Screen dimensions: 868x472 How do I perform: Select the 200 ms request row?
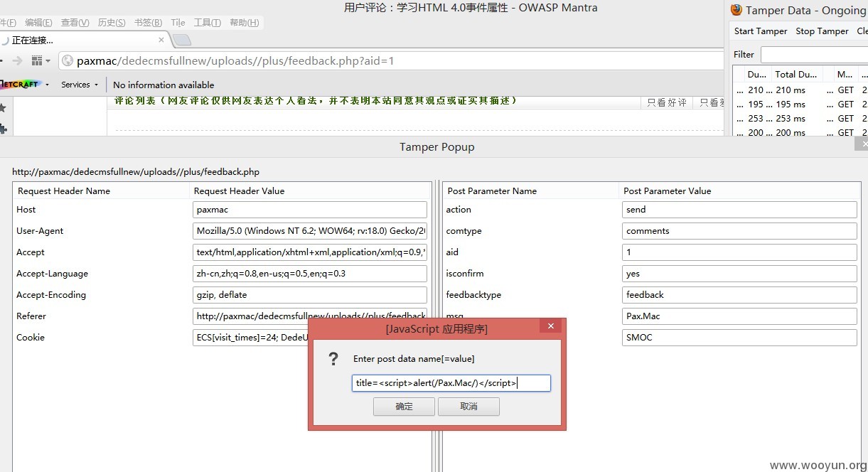click(x=800, y=132)
